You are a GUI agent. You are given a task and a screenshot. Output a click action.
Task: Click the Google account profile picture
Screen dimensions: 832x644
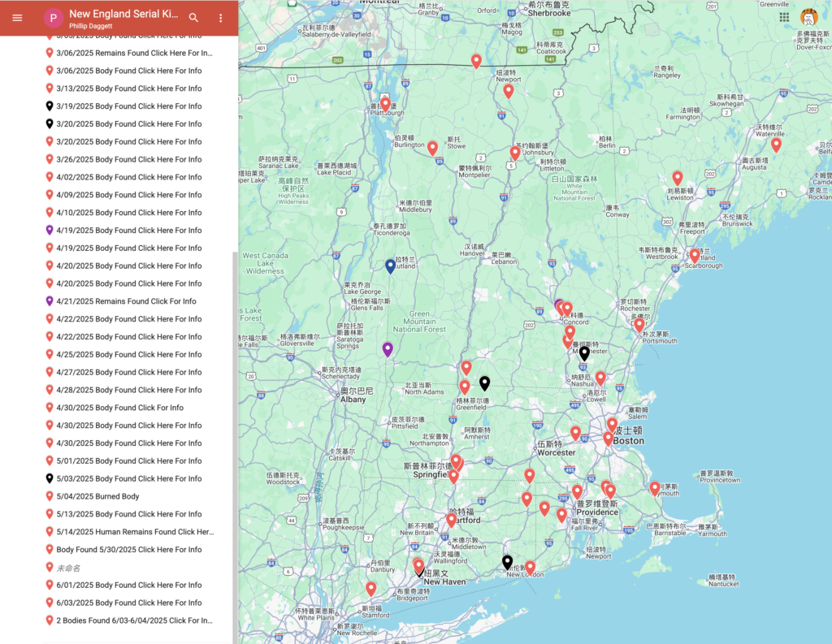pos(808,17)
